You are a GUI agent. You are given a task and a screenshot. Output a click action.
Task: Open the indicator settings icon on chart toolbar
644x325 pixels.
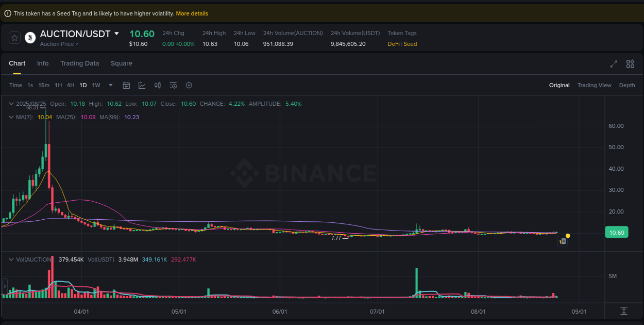click(173, 85)
